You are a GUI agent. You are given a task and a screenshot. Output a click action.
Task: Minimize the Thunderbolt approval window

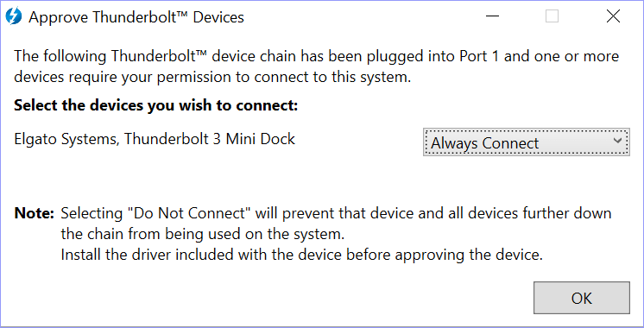(492, 16)
